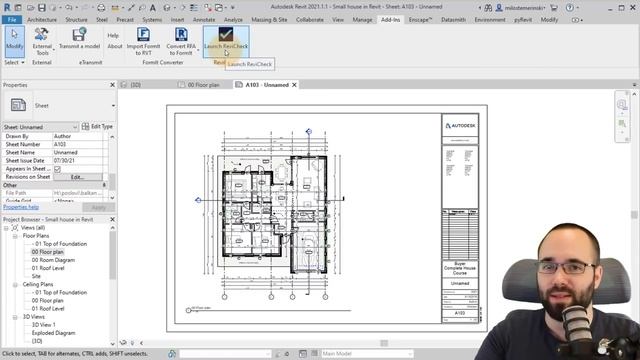
Task: Click the Revit application logo
Action: pyautogui.click(x=7, y=7)
